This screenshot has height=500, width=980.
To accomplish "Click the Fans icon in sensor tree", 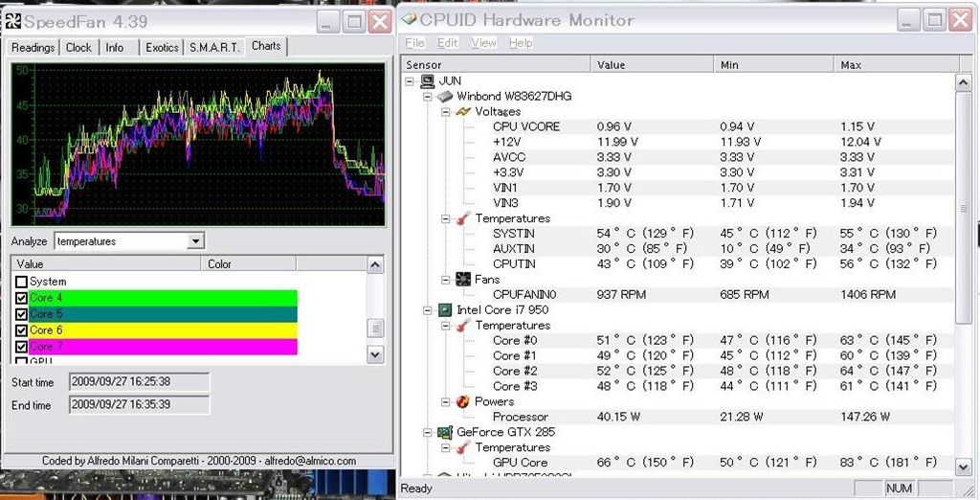I will 463,280.
